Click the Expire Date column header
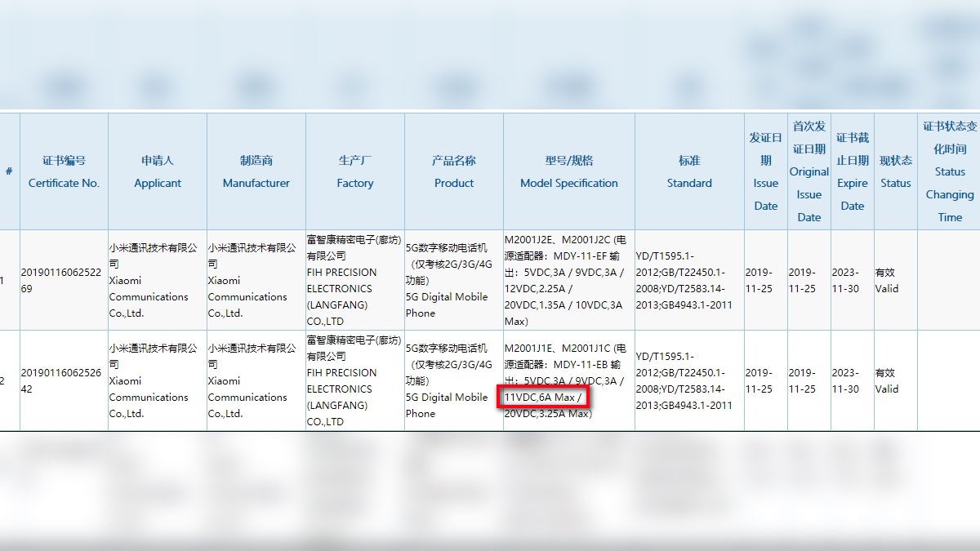The height and width of the screenshot is (551, 980). [852, 171]
